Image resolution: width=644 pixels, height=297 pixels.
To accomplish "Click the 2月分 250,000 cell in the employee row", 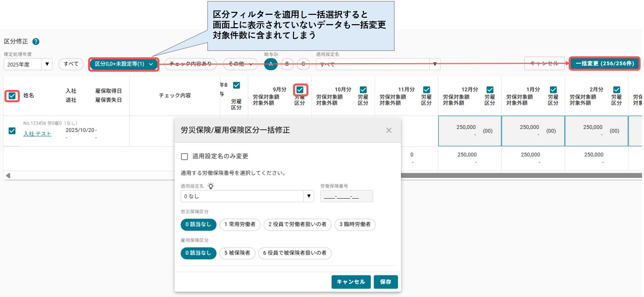I will (596, 131).
